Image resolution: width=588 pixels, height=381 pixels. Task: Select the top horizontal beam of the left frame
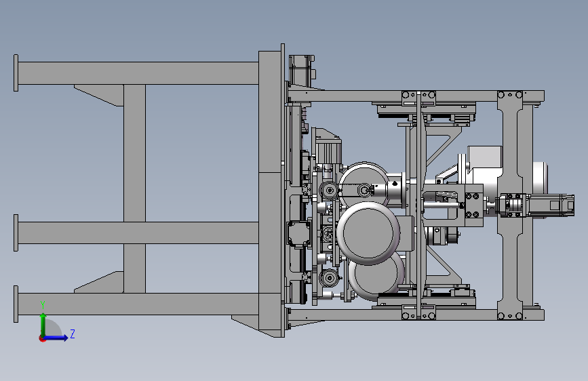(138, 73)
